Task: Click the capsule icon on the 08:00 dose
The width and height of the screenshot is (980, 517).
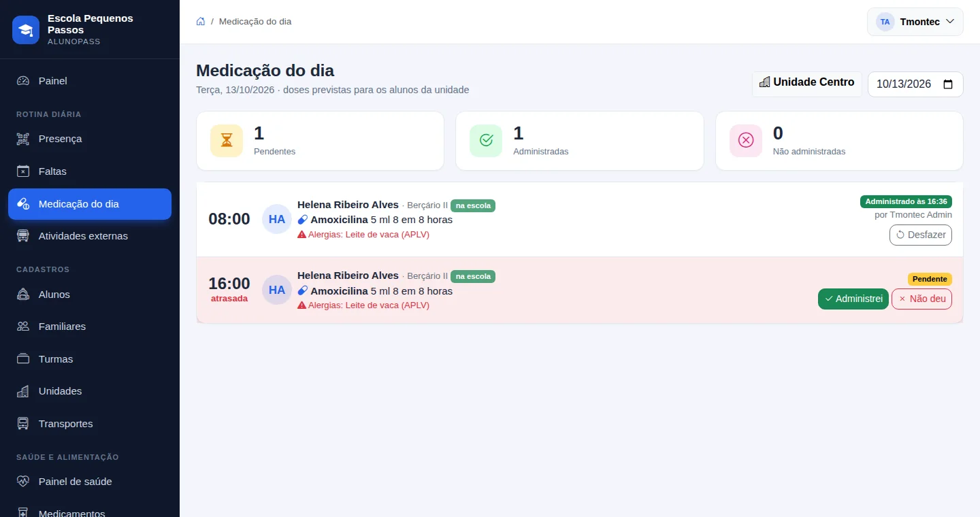Action: pos(303,220)
